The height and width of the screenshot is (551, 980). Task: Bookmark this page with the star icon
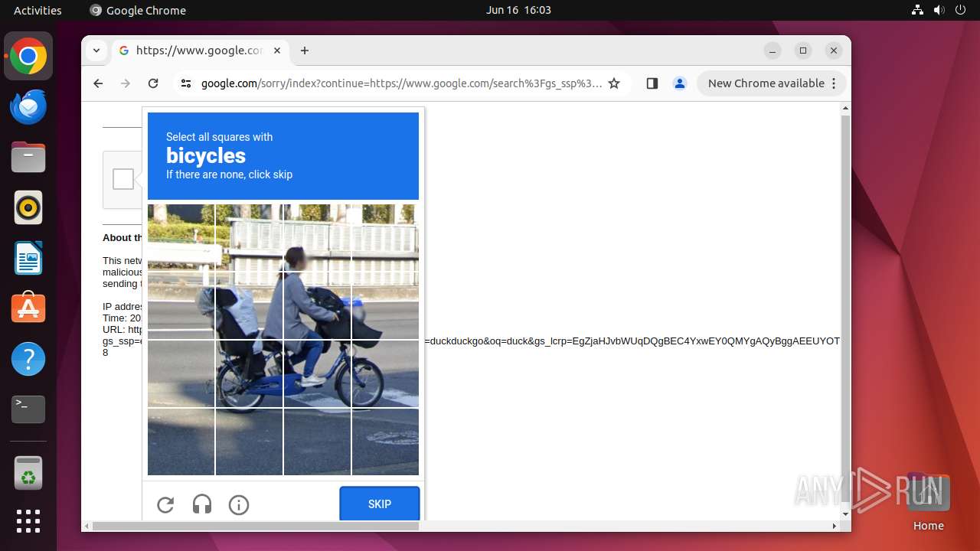[x=614, y=83]
